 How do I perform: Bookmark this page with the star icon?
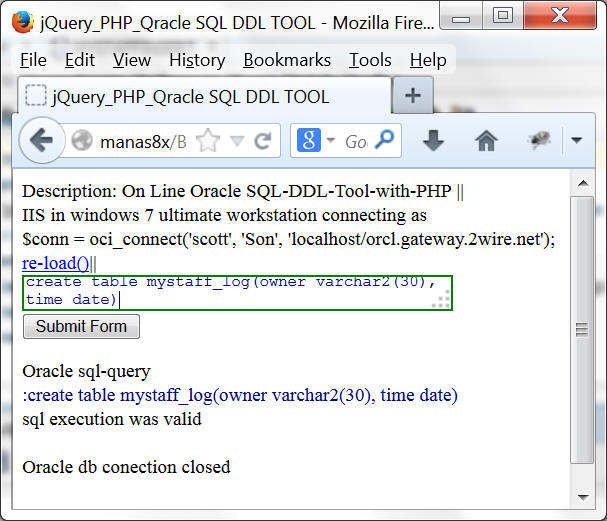tap(208, 141)
